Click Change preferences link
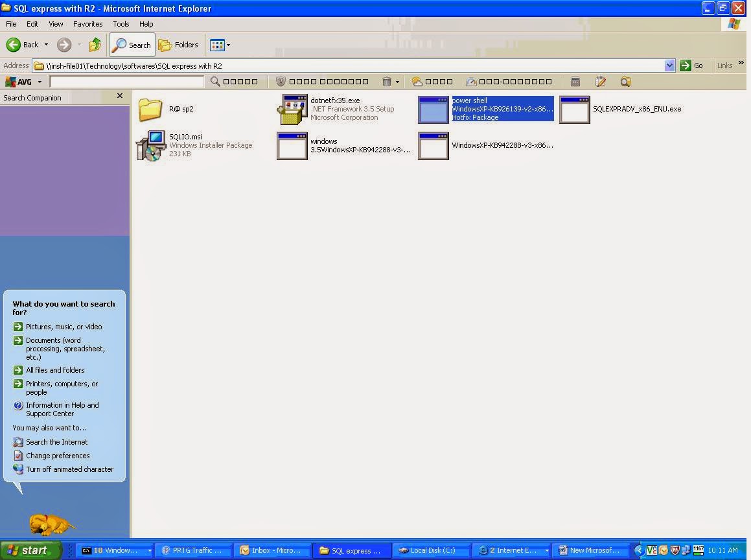This screenshot has height=560, width=751. coord(58,456)
